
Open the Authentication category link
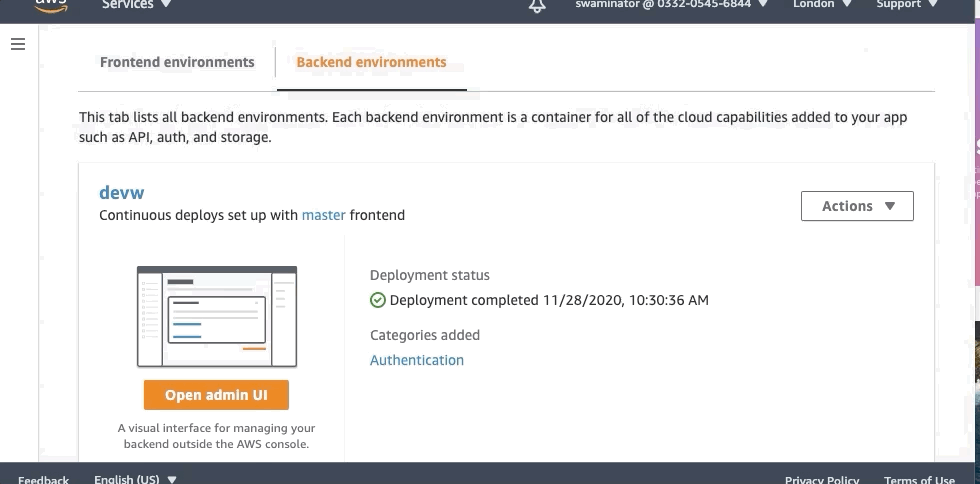[x=417, y=360]
